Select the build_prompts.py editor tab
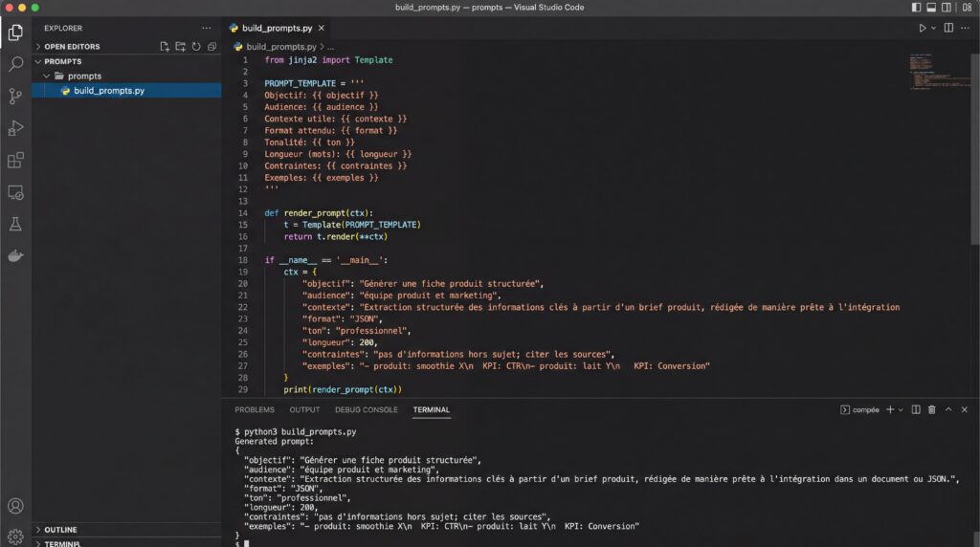This screenshot has height=547, width=980. [277, 28]
